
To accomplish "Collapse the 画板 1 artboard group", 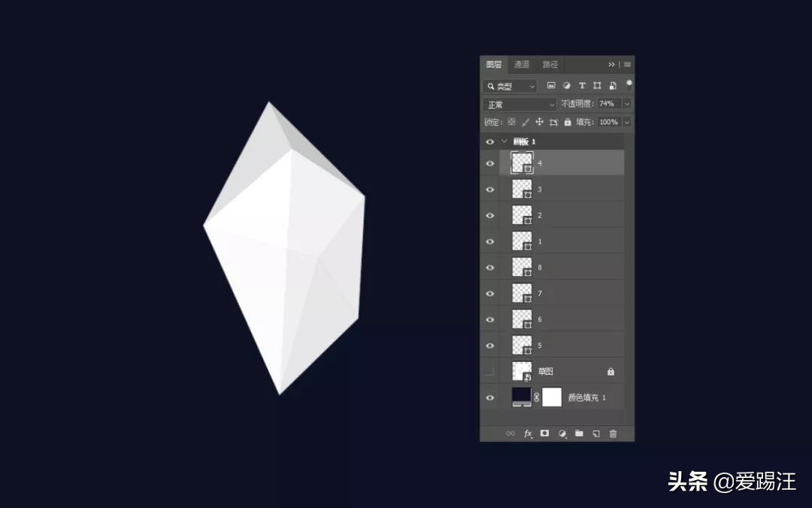I will [504, 141].
